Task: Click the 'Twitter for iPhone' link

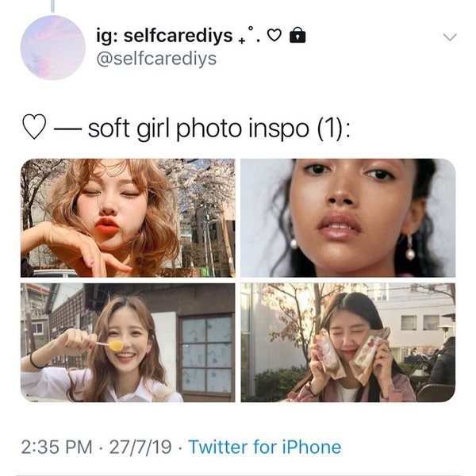Action: point(265,447)
